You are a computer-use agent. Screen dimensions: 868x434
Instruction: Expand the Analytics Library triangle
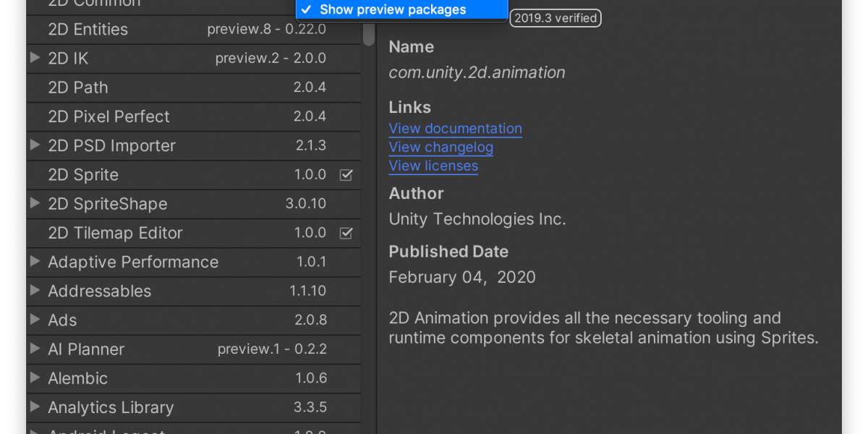[35, 407]
